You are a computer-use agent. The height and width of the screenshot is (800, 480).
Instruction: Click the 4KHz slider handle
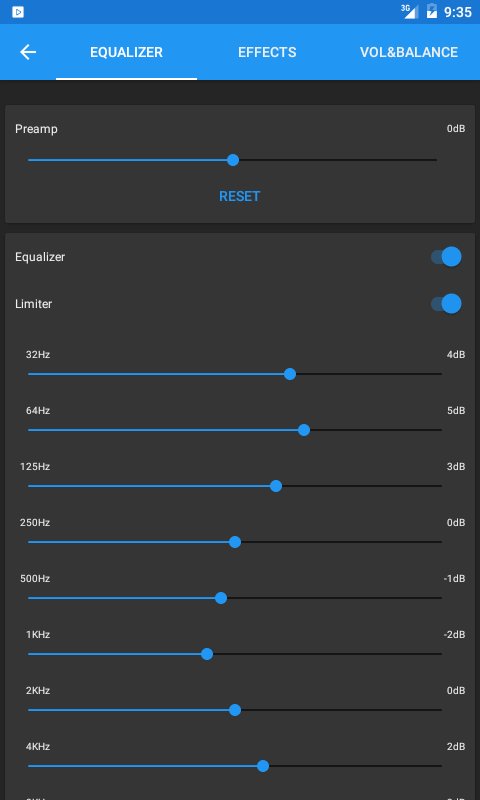[x=263, y=766]
